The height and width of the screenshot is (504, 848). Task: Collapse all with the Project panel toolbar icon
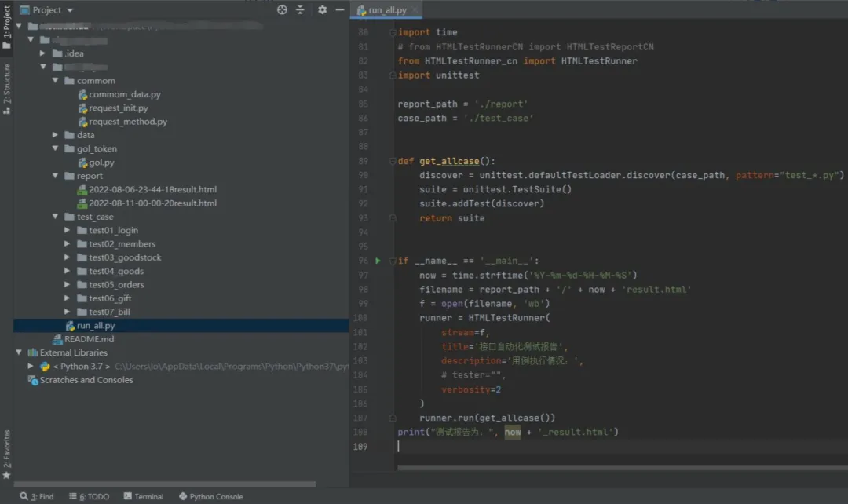pyautogui.click(x=300, y=9)
